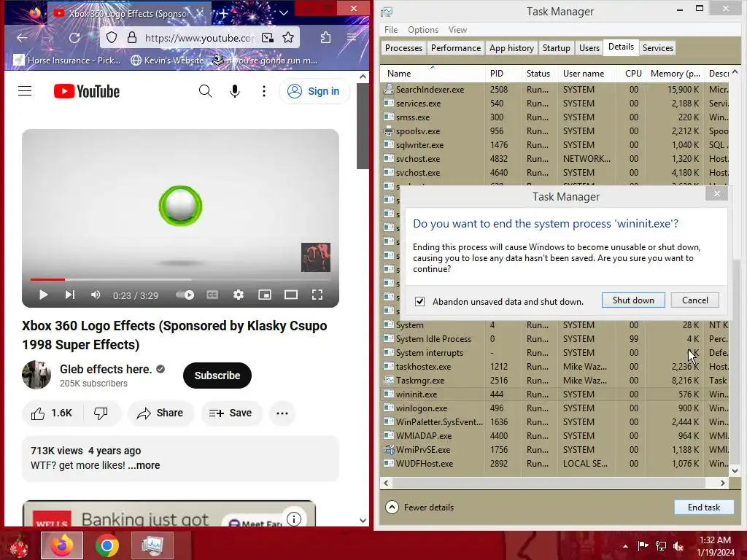Switch to the Processes tab

click(403, 47)
